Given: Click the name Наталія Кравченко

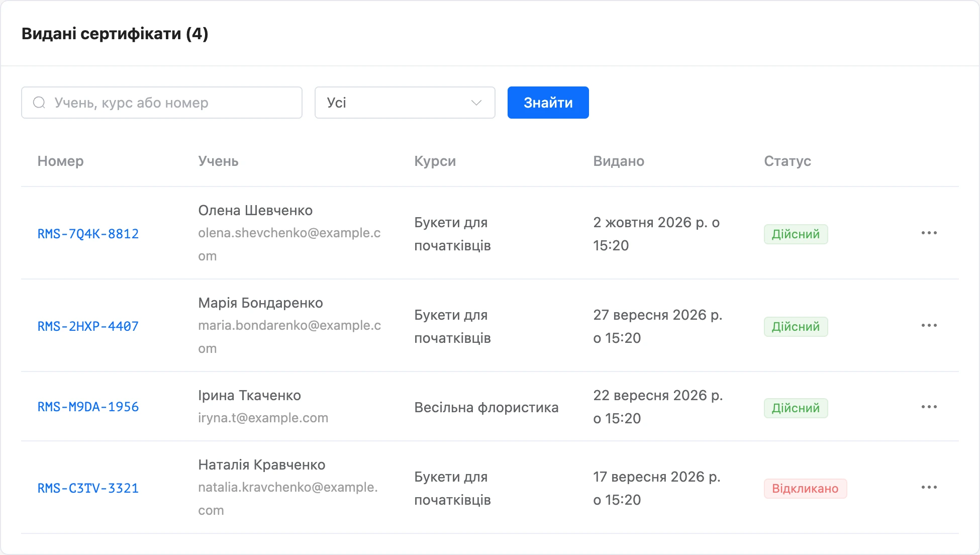Looking at the screenshot, I should [x=261, y=465].
